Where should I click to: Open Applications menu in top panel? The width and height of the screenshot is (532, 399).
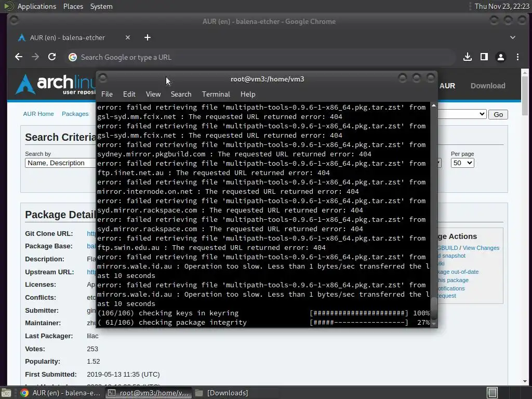[x=37, y=6]
